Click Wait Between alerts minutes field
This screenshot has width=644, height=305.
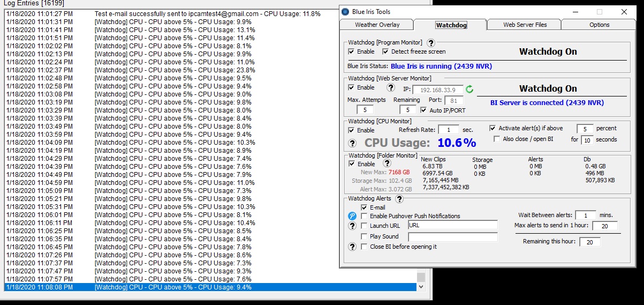(x=586, y=215)
